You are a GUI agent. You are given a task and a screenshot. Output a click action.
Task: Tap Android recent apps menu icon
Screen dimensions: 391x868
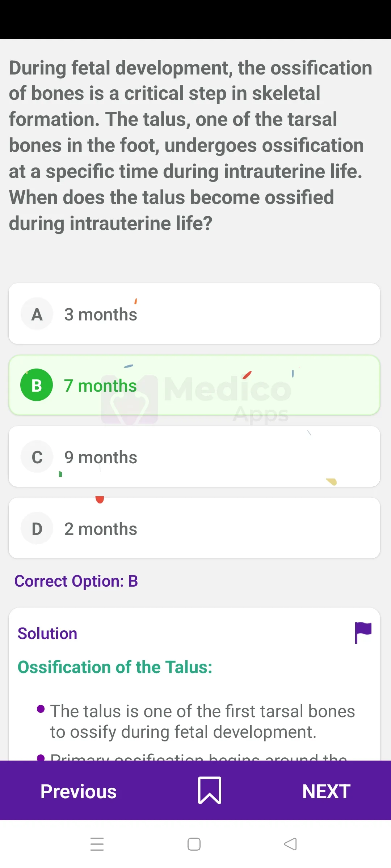coord(97,844)
